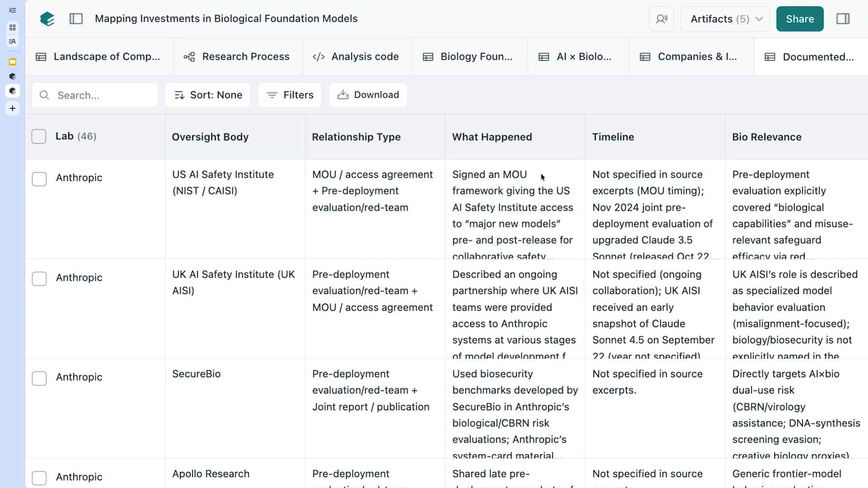The width and height of the screenshot is (868, 488).
Task: Open the voice chat icon button
Action: pos(661,19)
